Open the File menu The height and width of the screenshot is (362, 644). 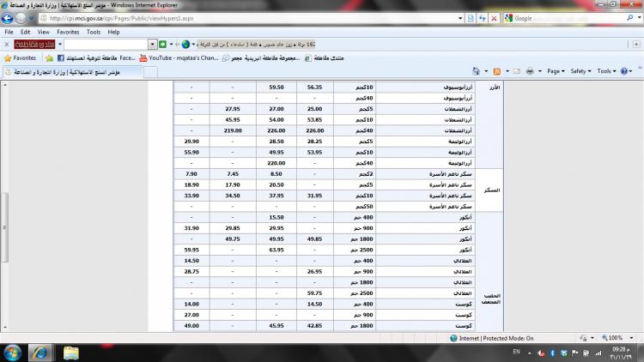point(10,32)
